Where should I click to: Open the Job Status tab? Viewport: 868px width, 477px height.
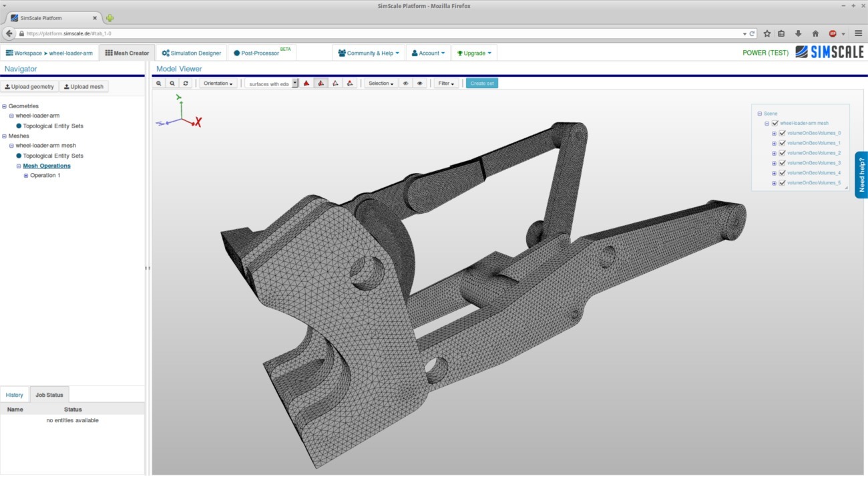point(49,395)
